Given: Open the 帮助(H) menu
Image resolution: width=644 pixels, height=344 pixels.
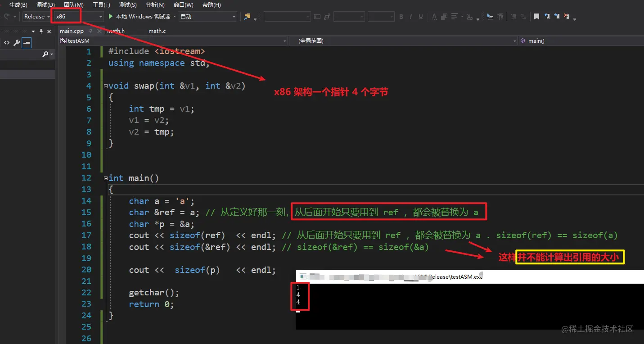Looking at the screenshot, I should pos(212,5).
